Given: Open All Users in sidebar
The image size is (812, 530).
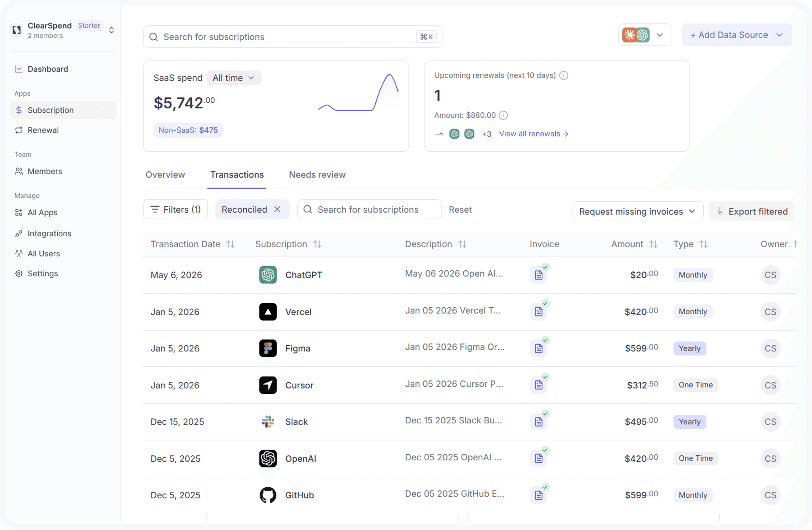Looking at the screenshot, I should click(x=63, y=254).
